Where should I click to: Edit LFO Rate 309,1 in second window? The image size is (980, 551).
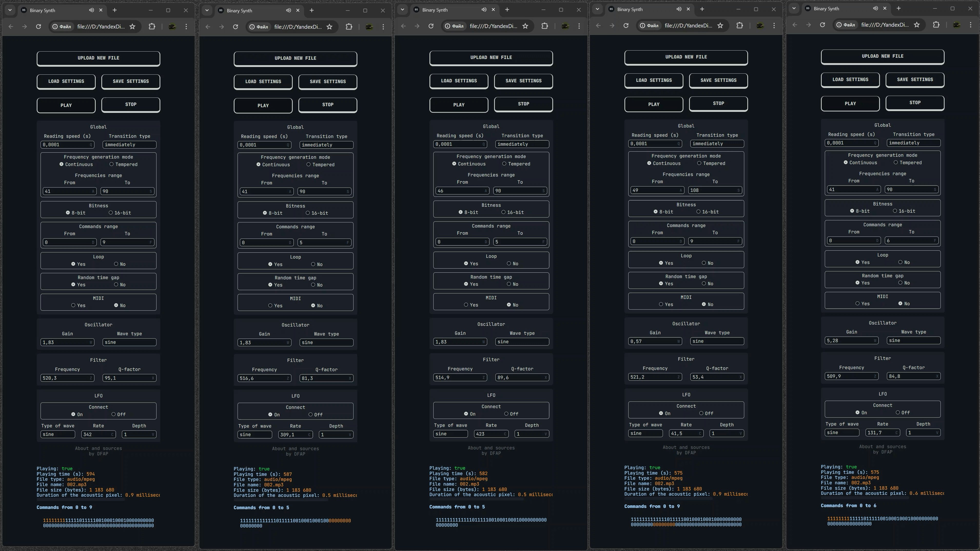pyautogui.click(x=295, y=435)
